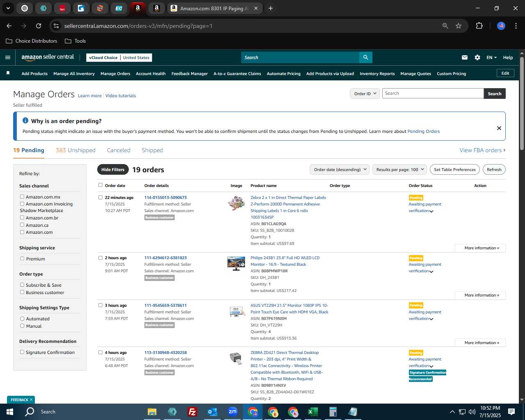The height and width of the screenshot is (420, 525).
Task: Open Manage All Inventory in the nav bar
Action: coord(74,74)
